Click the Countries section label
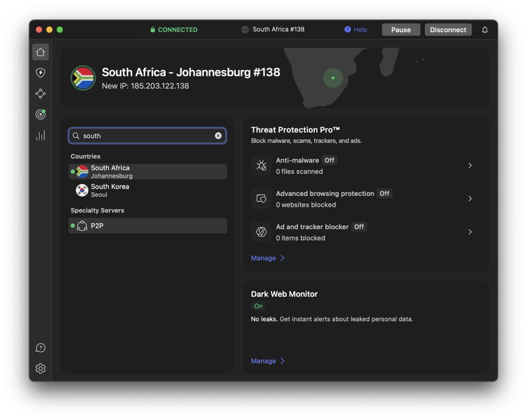This screenshot has width=527, height=420. pyautogui.click(x=85, y=156)
